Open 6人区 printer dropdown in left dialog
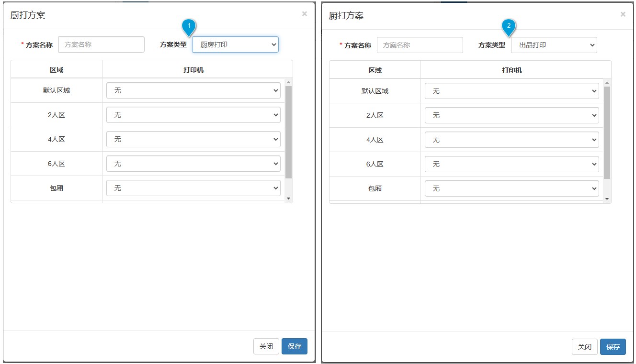The image size is (636, 364). click(193, 164)
